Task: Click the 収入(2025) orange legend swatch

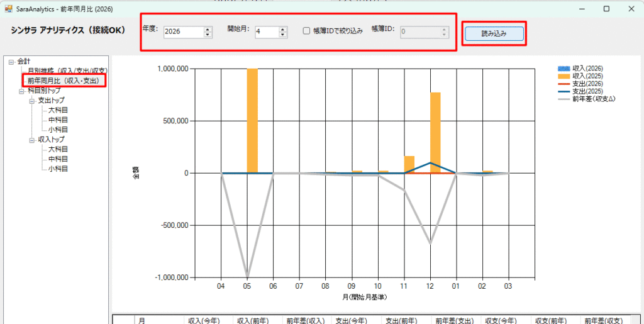Action: [x=564, y=76]
